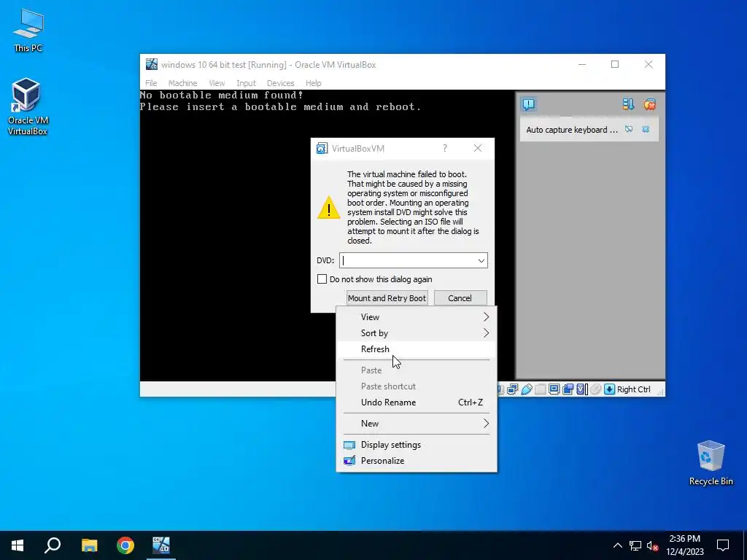
Task: Click the muted volume icon in the system tray
Action: (x=653, y=545)
